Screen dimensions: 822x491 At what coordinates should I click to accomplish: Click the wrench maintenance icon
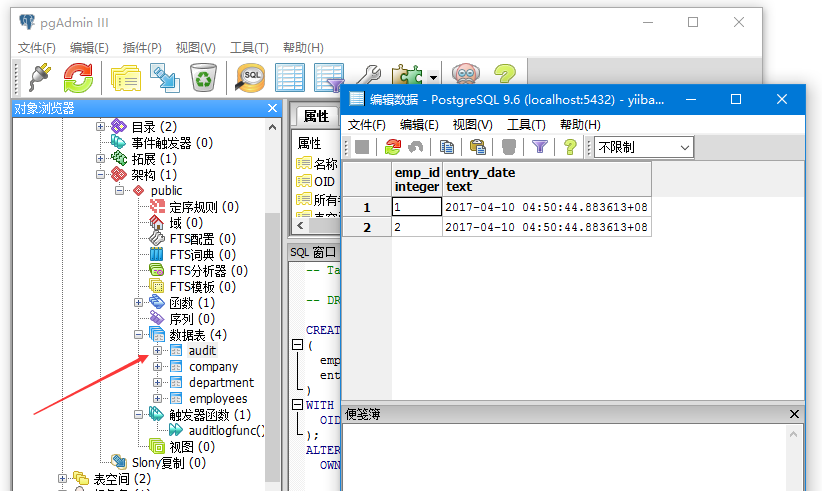click(x=369, y=75)
